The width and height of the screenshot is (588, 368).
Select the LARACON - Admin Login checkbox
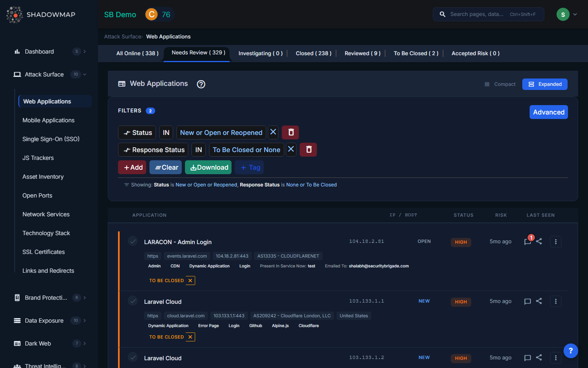point(133,241)
